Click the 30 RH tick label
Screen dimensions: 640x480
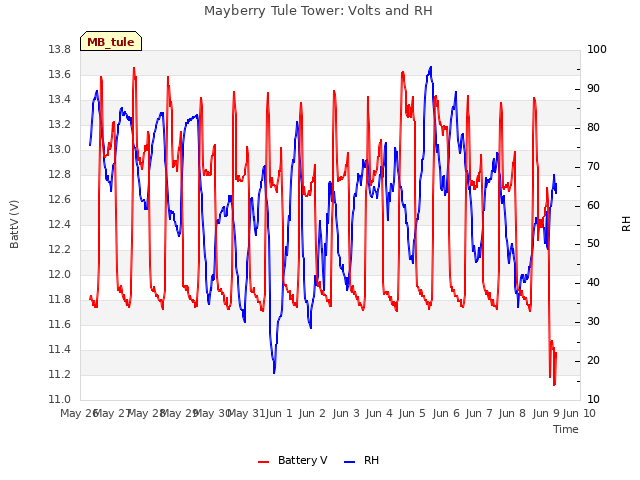593,322
